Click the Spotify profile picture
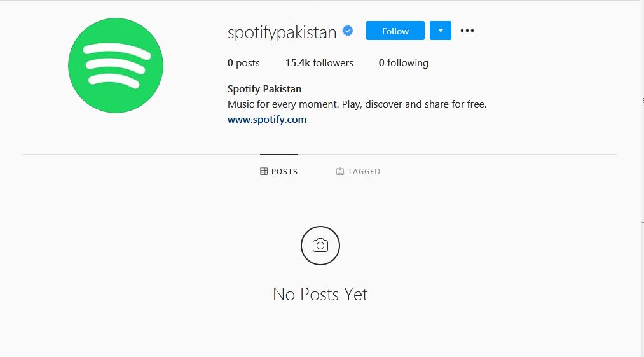Screen dimensions: 644x357 pyautogui.click(x=116, y=66)
